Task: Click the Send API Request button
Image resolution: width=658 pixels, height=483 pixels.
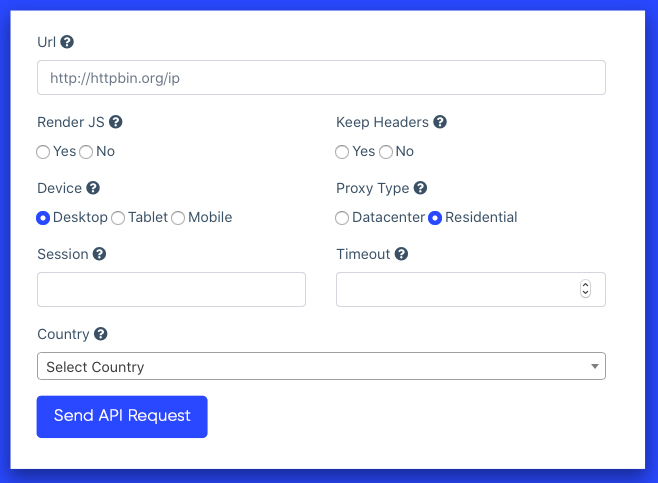Action: 122,417
